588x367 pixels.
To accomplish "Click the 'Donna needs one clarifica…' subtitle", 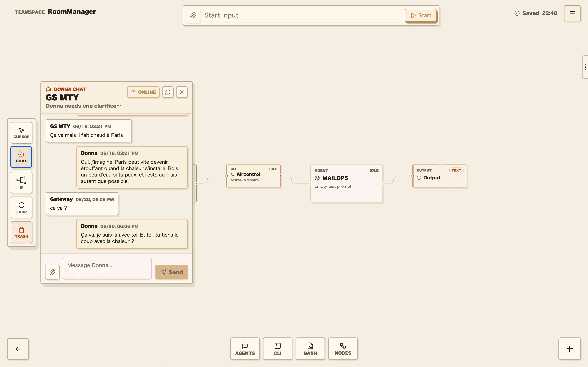I will pos(83,106).
